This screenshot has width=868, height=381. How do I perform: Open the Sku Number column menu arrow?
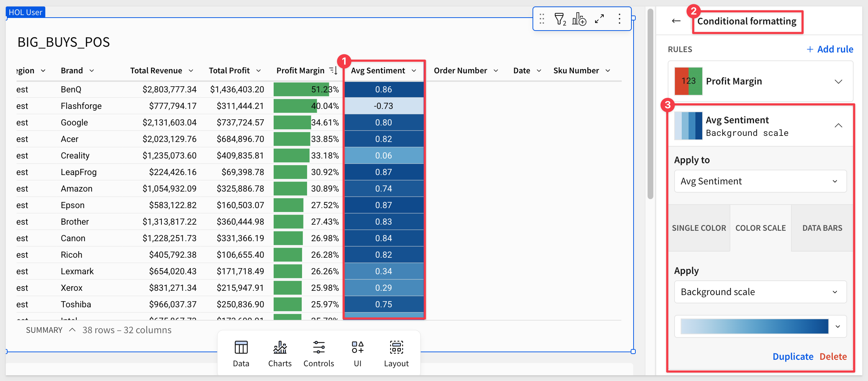pos(608,71)
